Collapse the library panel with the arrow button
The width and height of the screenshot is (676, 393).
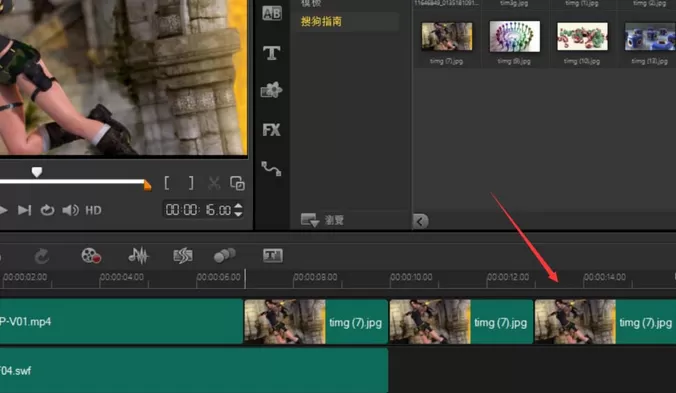(420, 221)
